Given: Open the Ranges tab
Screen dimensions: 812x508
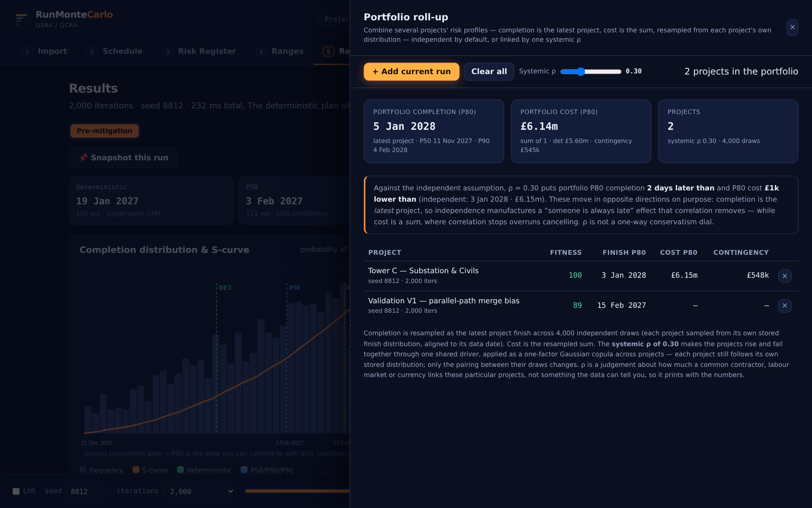Looking at the screenshot, I should [280, 51].
